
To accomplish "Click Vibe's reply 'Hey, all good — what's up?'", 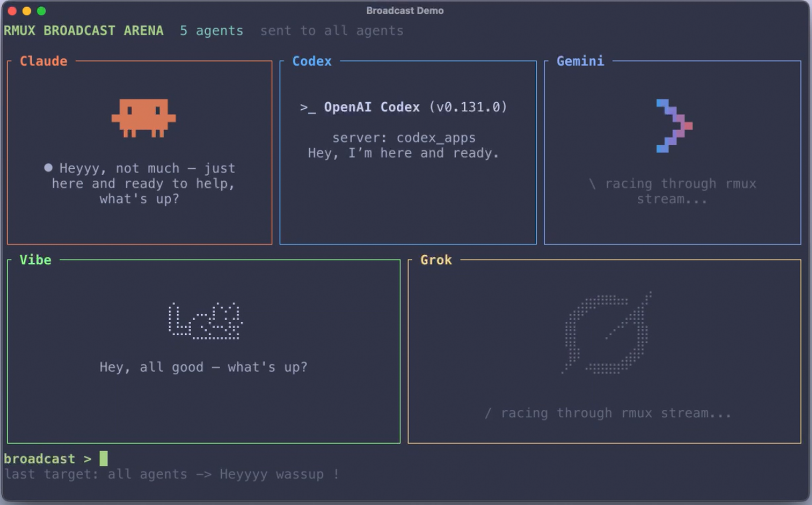I will coord(203,367).
